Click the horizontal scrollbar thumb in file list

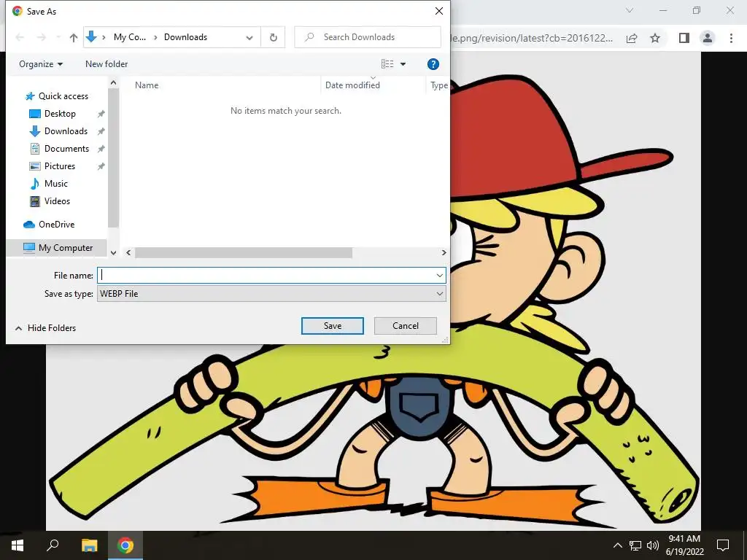(x=244, y=253)
